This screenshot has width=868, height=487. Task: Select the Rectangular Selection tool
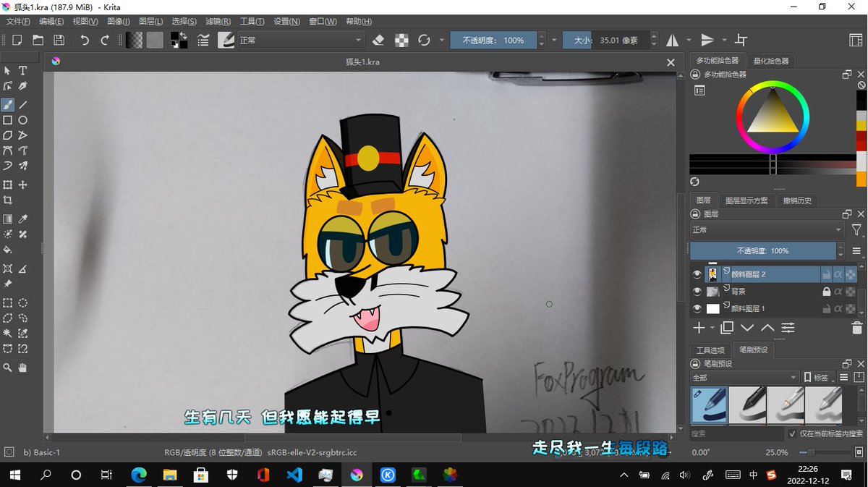point(7,303)
